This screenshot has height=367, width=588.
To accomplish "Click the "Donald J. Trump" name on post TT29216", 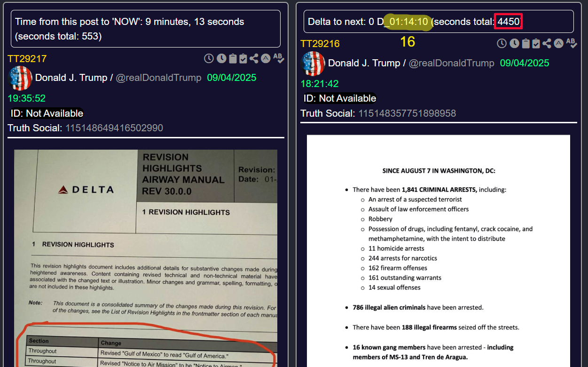I will (364, 63).
